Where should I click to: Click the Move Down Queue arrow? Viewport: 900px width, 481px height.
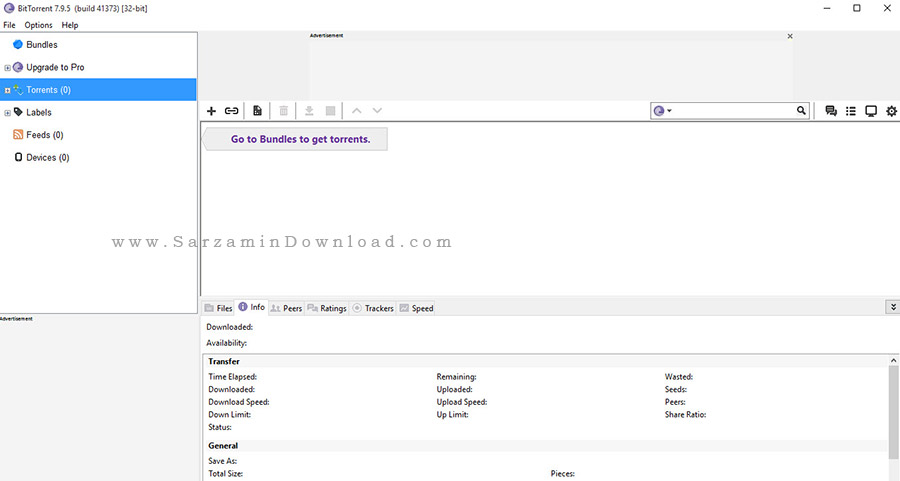pos(377,111)
